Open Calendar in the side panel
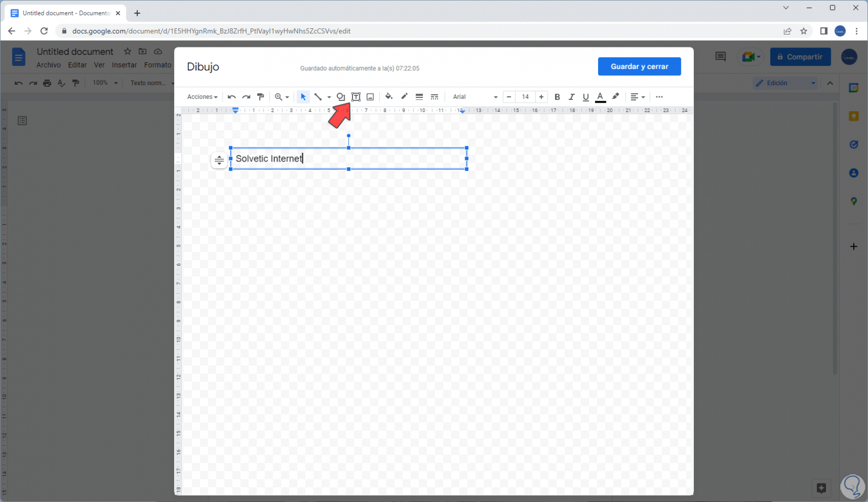The height and width of the screenshot is (502, 868). [854, 88]
